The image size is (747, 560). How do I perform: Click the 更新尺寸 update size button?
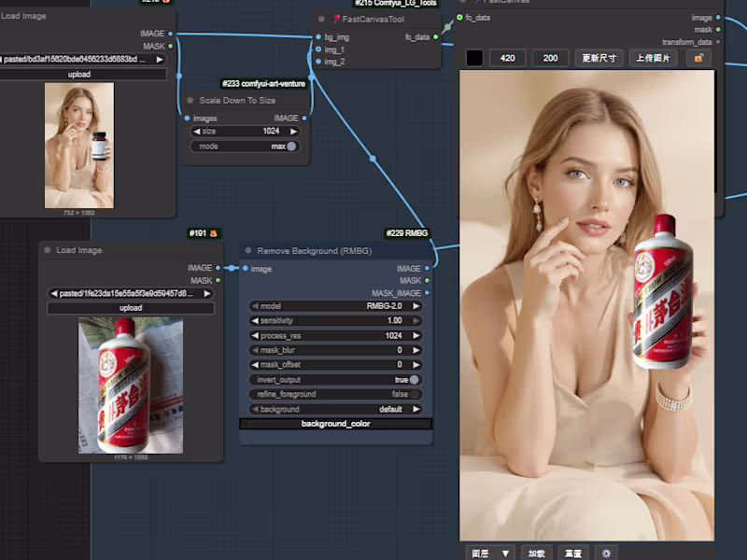point(599,58)
